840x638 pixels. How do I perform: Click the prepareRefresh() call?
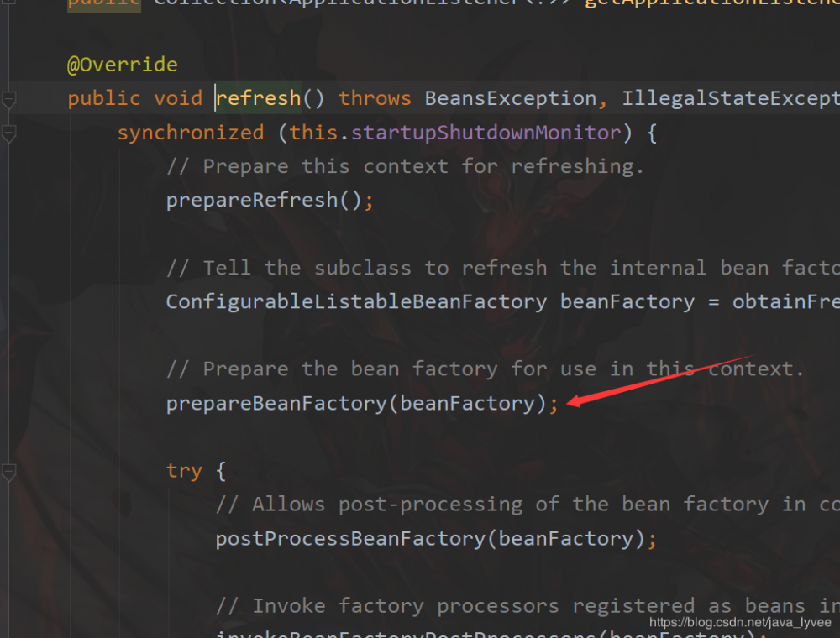point(270,200)
